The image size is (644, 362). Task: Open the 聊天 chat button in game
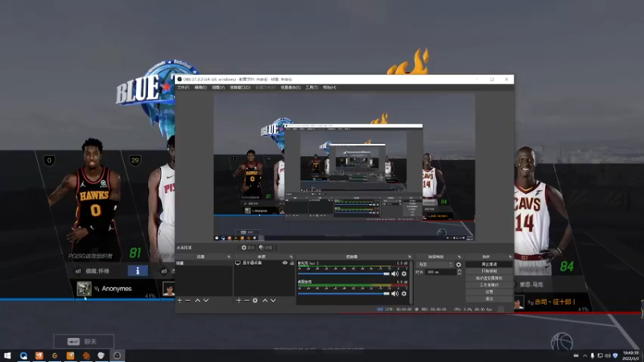84,341
